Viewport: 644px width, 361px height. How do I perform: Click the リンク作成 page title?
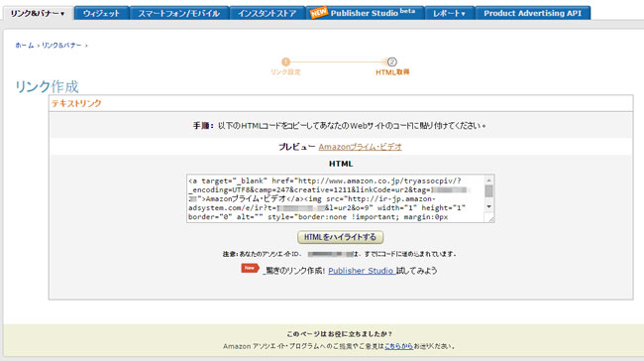pos(47,86)
